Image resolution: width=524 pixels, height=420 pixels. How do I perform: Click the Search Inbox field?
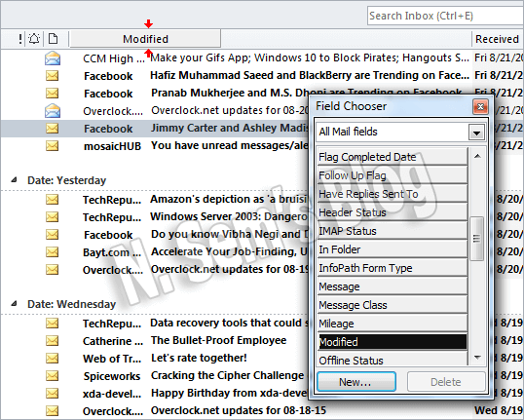(x=445, y=16)
